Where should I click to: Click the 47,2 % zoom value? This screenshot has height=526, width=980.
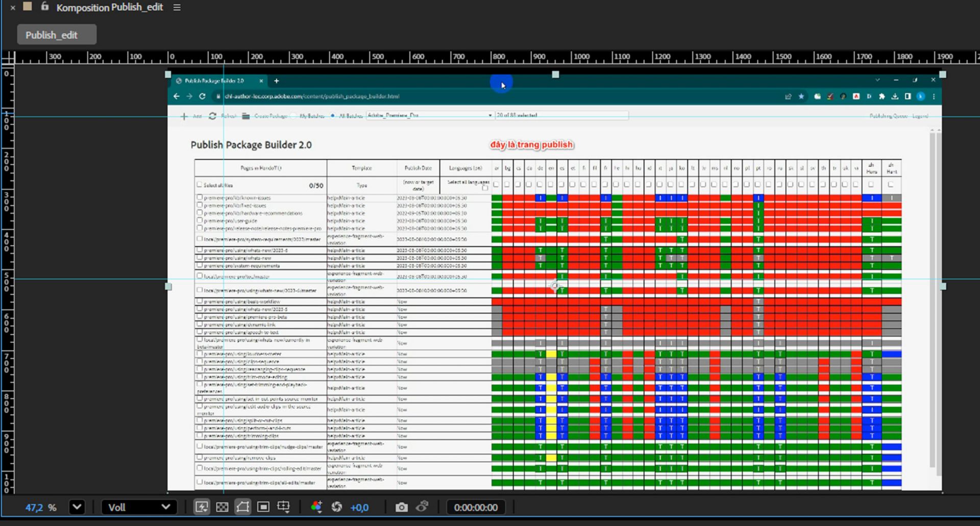click(41, 508)
